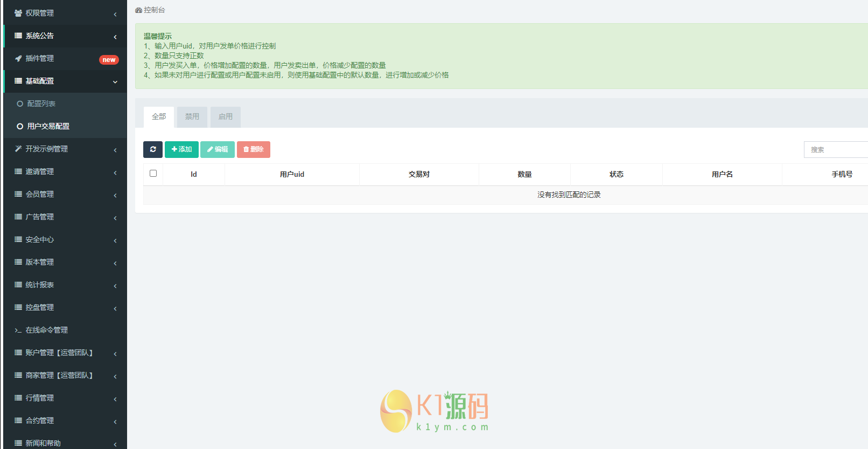
Task: Expand the 广告管理 menu arrow
Action: pos(115,218)
